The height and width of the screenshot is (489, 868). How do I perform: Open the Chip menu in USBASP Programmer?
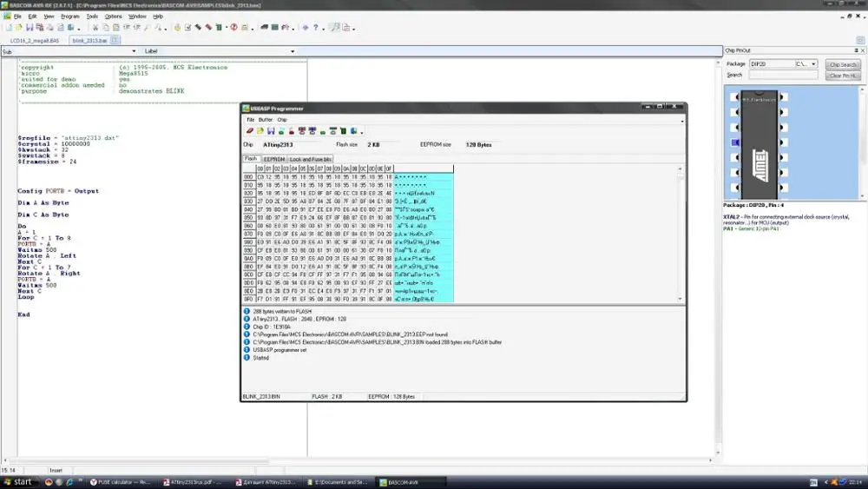click(x=282, y=120)
